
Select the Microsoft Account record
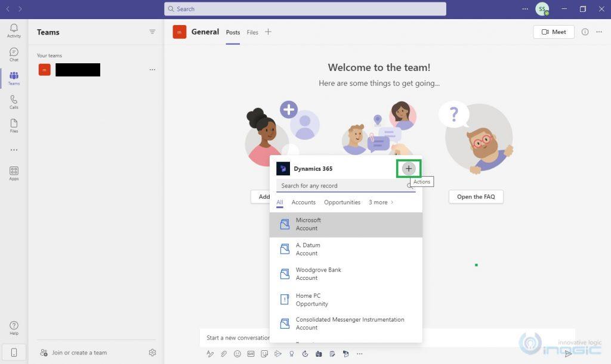346,224
